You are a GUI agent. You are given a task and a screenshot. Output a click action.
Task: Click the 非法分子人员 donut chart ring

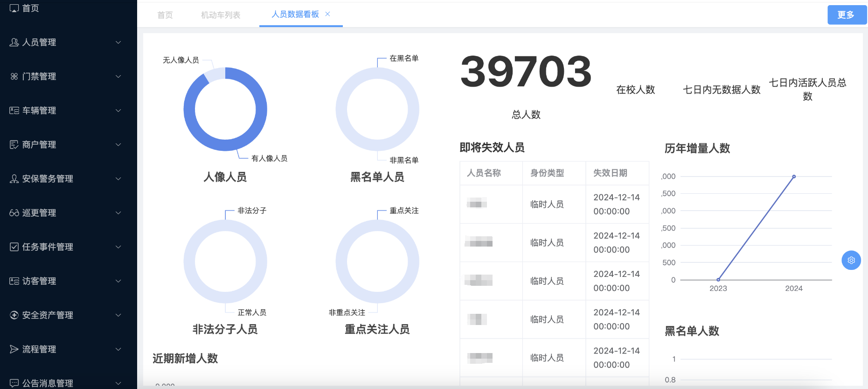[x=225, y=226]
